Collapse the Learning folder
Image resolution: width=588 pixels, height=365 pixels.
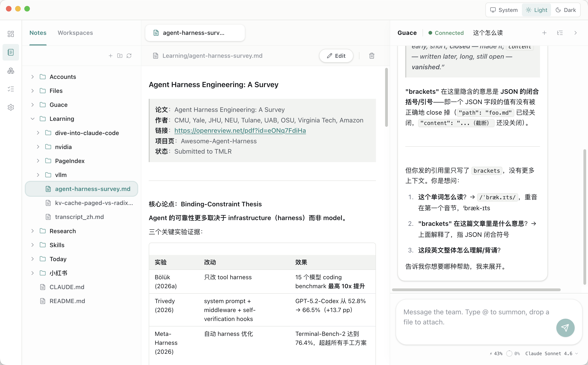tap(32, 119)
